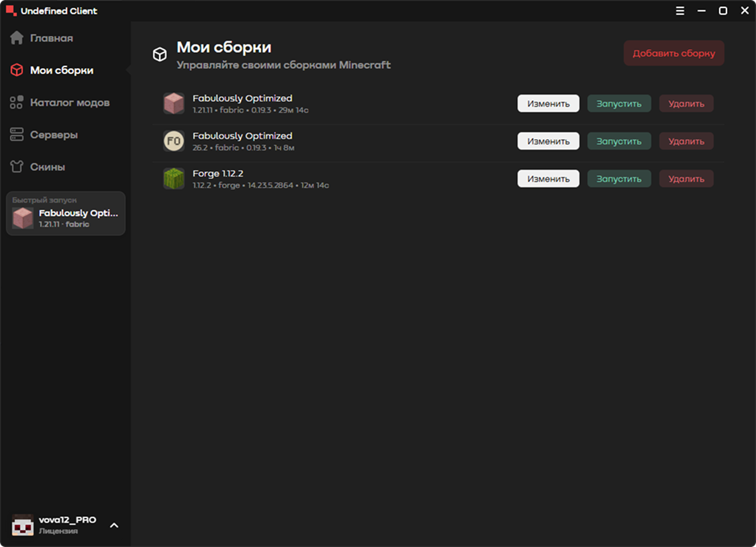Click Fabulously Optimized title with 26.2
The height and width of the screenshot is (547, 756).
point(242,136)
